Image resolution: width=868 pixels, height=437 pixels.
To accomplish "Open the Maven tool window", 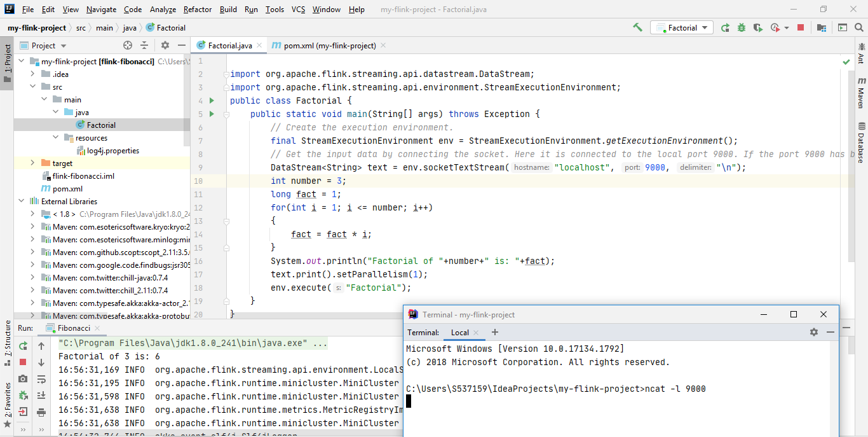I will [862, 93].
